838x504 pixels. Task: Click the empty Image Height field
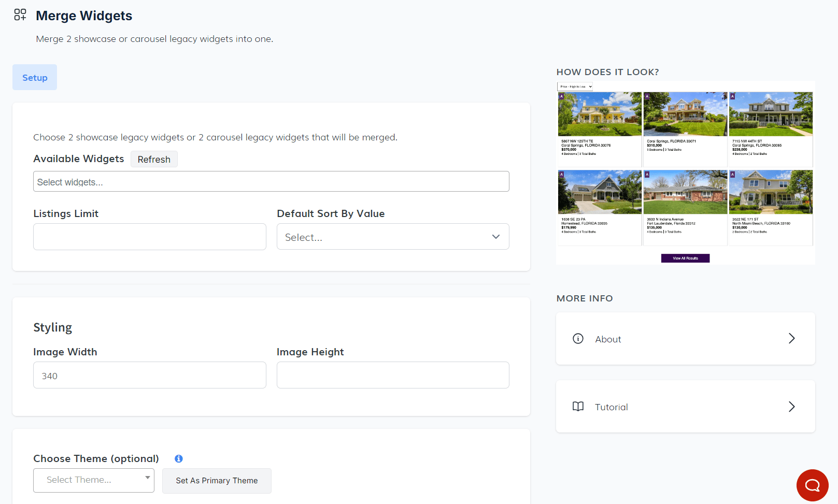point(393,376)
